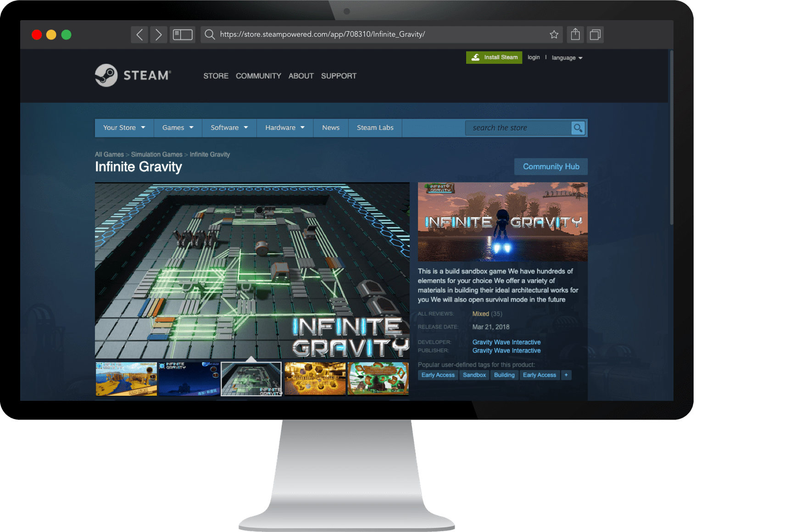Image resolution: width=807 pixels, height=532 pixels.
Task: Open the Community Hub button
Action: point(551,166)
